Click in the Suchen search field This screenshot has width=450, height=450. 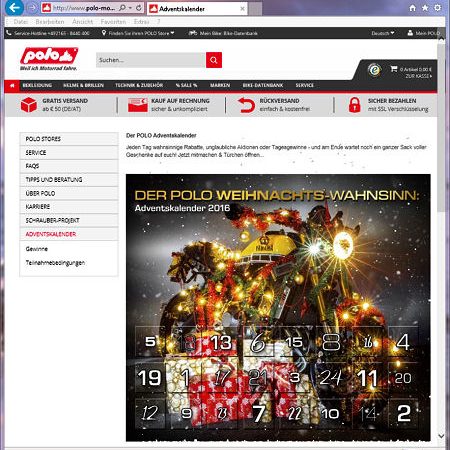click(x=151, y=60)
